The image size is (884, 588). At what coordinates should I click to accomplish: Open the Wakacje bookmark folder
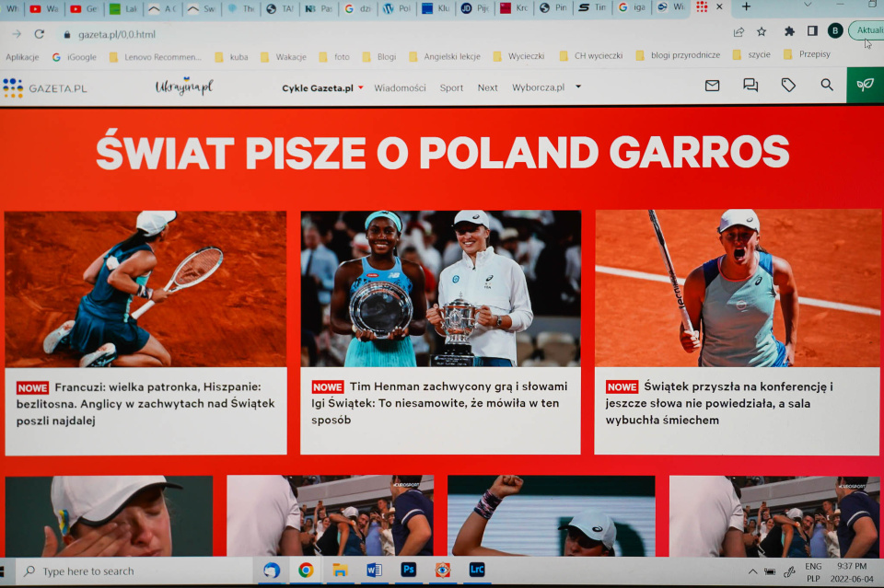click(x=283, y=57)
